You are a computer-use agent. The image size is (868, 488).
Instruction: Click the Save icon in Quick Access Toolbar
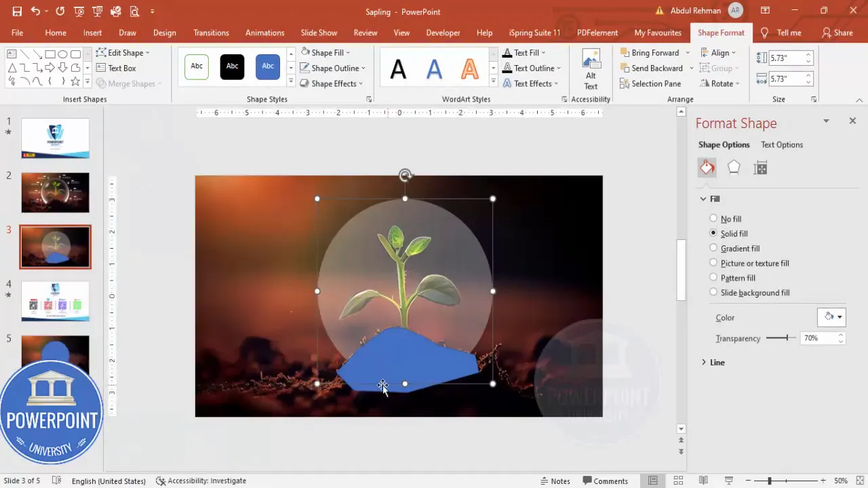coord(17,12)
